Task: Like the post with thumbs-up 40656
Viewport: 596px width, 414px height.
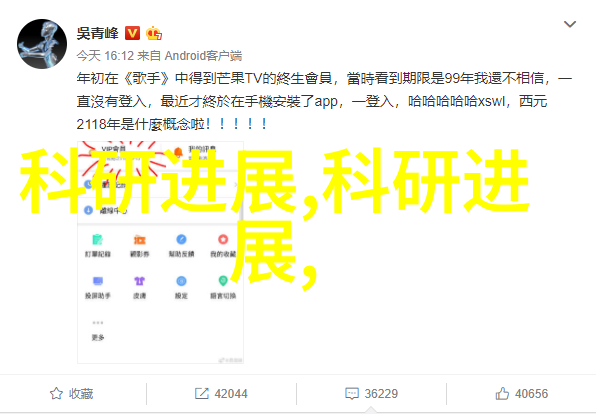Action: click(522, 393)
